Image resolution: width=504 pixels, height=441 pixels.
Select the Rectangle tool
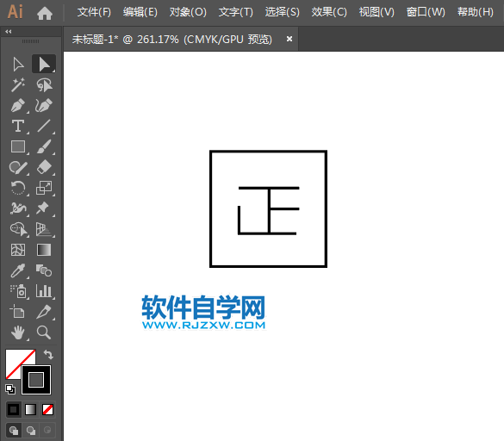point(18,146)
